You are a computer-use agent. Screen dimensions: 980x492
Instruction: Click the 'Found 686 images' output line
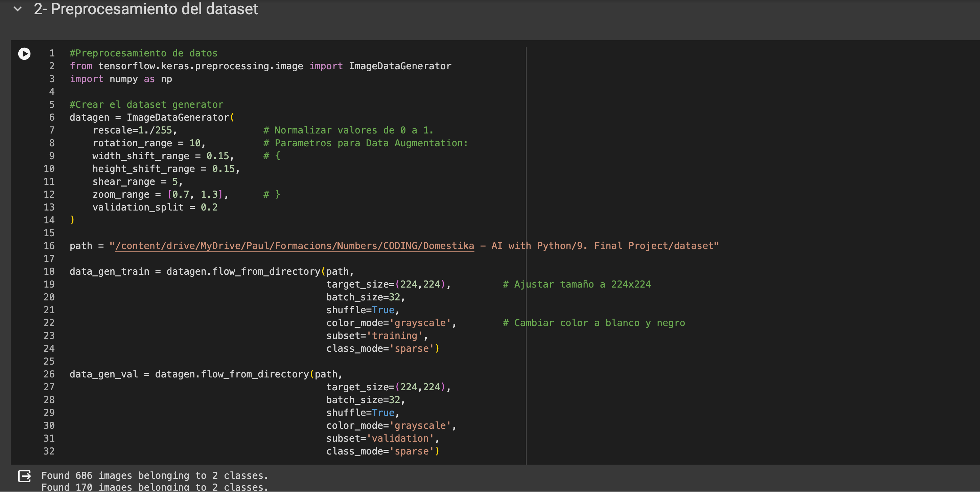point(155,476)
